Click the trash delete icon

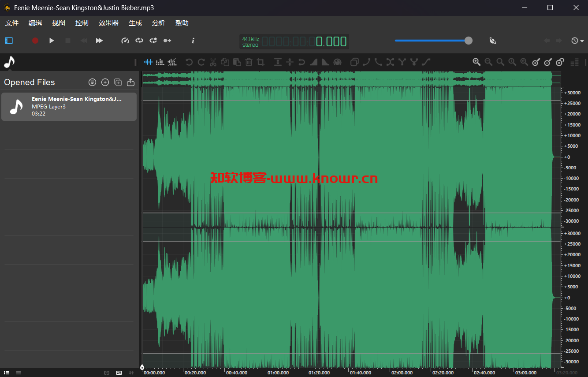(249, 62)
